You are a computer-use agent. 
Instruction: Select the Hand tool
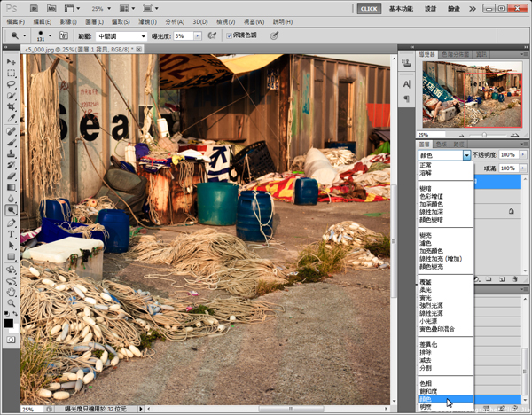point(12,292)
